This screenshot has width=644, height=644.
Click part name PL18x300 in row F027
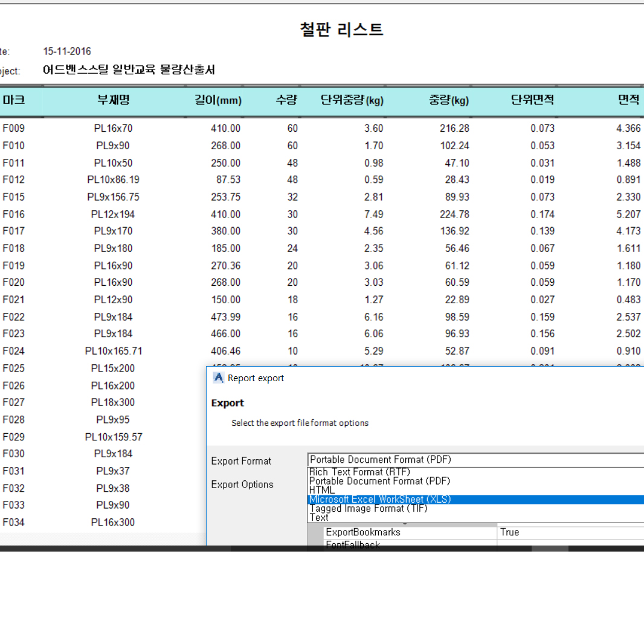113,402
